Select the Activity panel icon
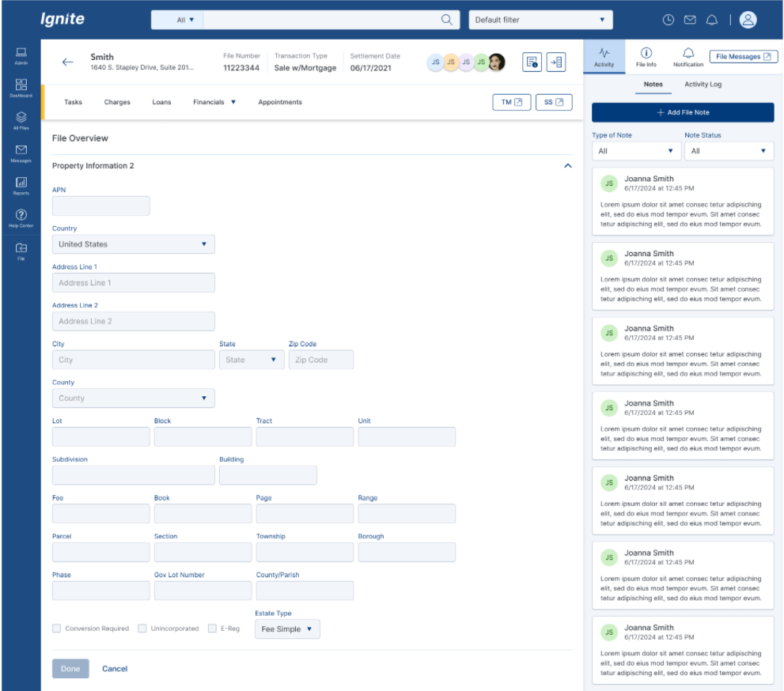 [604, 56]
